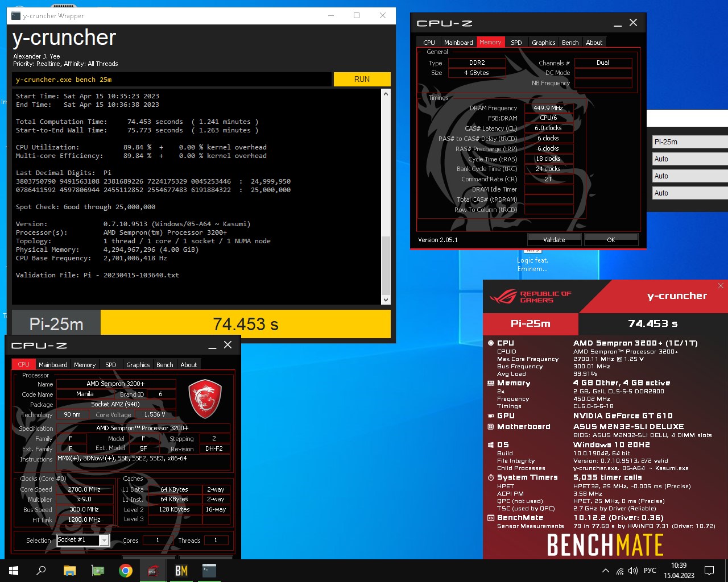Screen dimensions: 728x582
Task: Click Spot Check: Good through 25,000,000 line
Action: tap(85, 207)
